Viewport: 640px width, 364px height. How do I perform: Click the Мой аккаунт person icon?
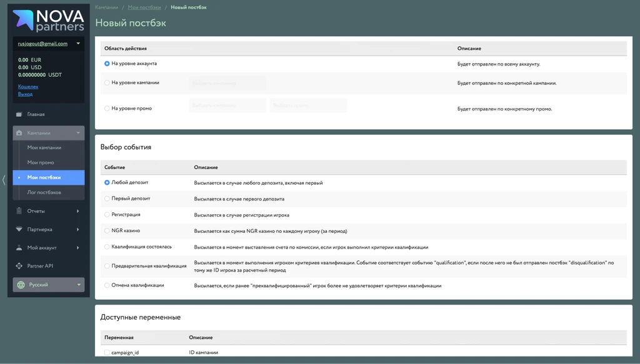tap(19, 247)
